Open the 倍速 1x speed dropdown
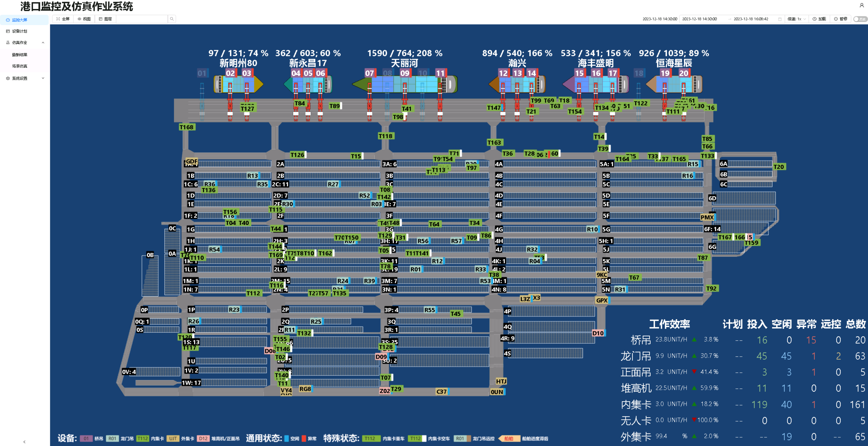The width and height of the screenshot is (868, 446). 797,19
